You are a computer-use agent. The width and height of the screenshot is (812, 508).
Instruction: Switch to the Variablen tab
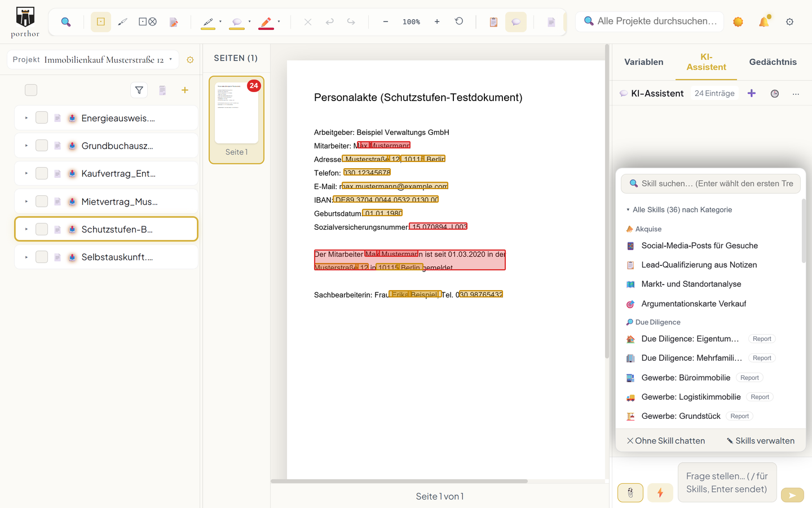[x=643, y=62]
